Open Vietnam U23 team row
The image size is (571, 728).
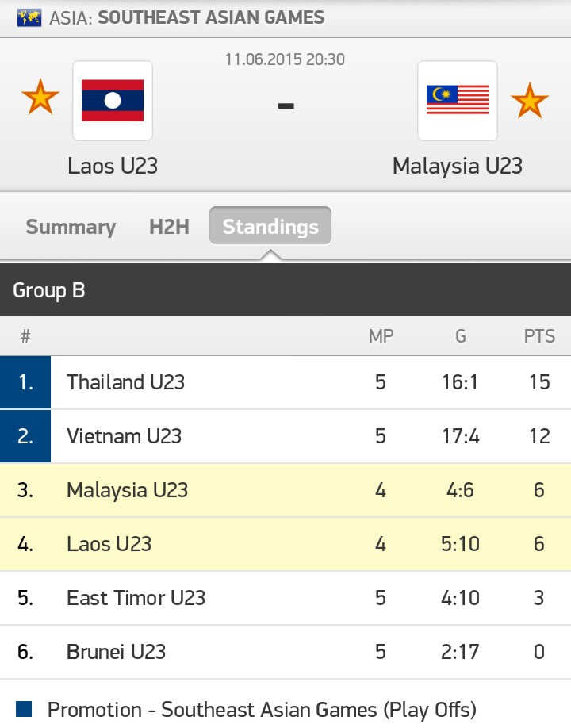125,436
